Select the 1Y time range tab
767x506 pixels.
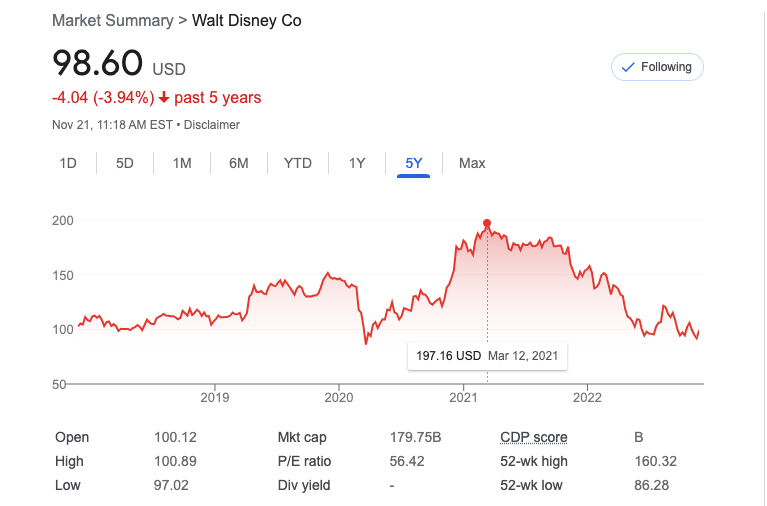[x=357, y=163]
